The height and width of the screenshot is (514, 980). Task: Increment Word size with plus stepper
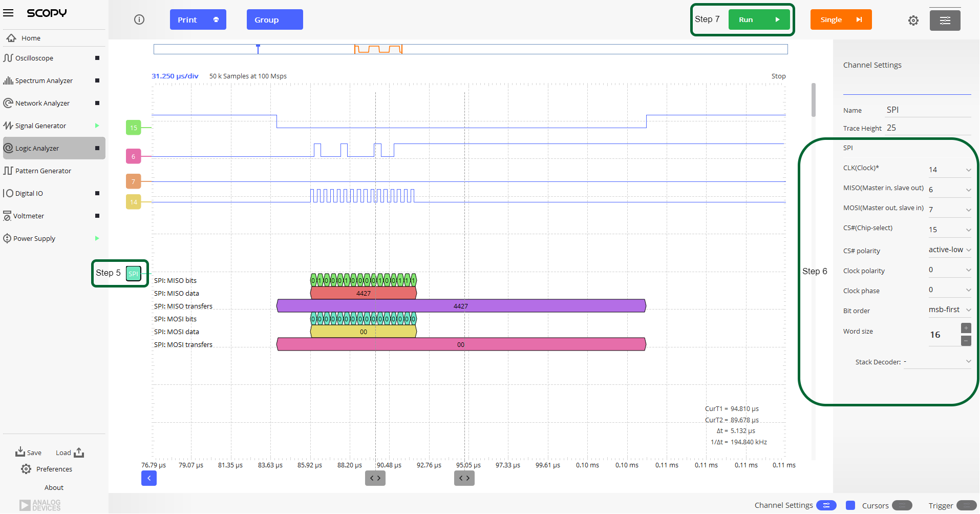(x=965, y=328)
